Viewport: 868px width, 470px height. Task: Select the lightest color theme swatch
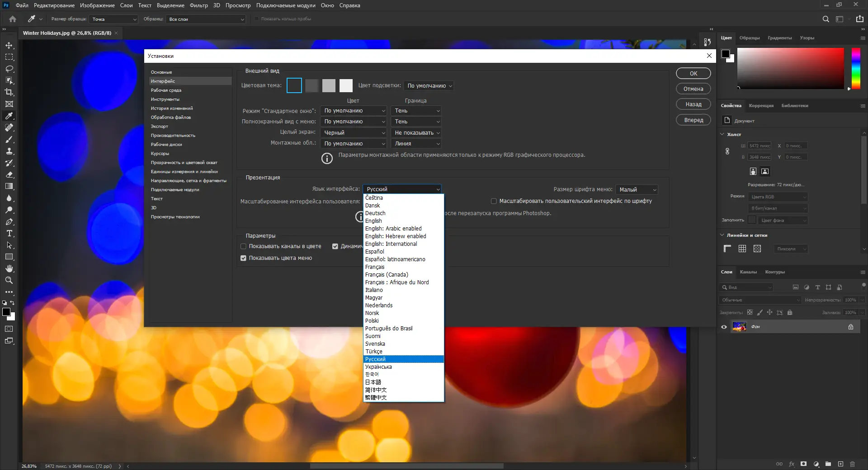click(x=346, y=85)
